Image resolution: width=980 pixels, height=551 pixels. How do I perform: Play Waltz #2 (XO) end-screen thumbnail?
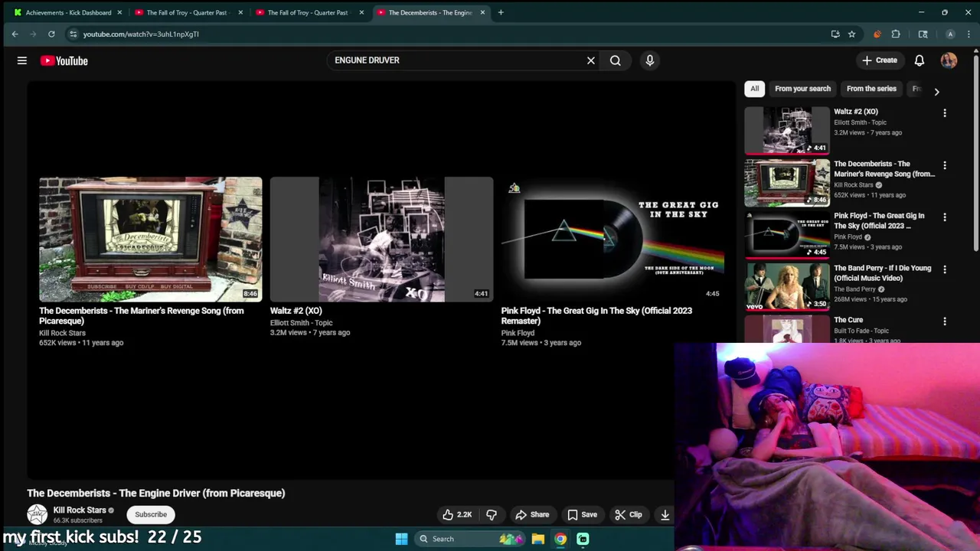point(381,240)
